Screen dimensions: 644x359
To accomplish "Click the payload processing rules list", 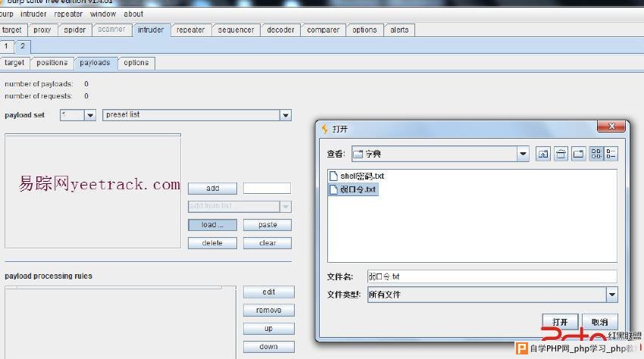I will tap(120, 323).
